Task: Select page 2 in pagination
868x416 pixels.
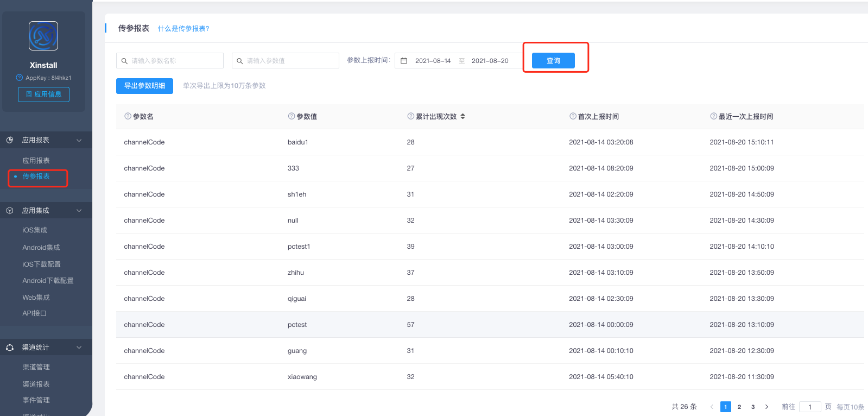Action: (739, 407)
